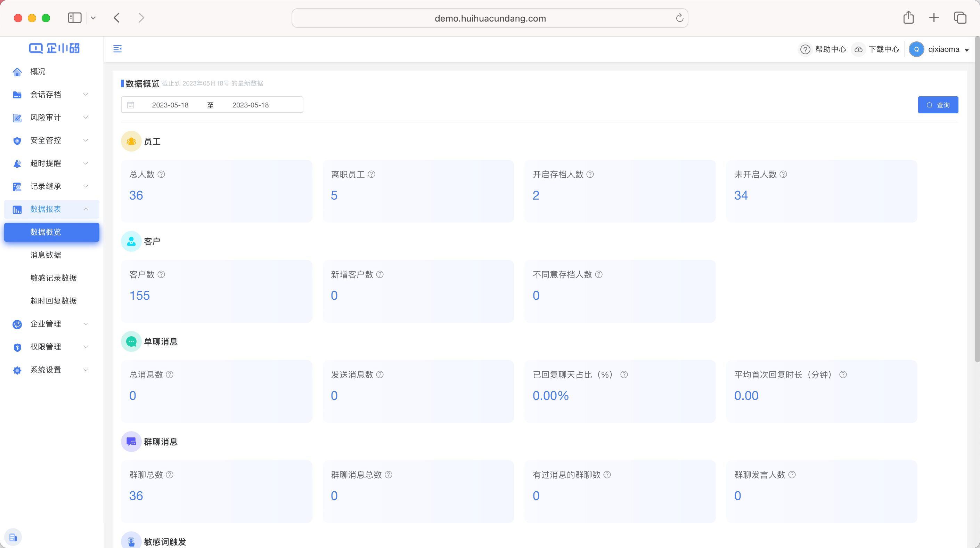This screenshot has height=548, width=980.
Task: Click help icon beside 群聊发言人数
Action: click(x=792, y=475)
